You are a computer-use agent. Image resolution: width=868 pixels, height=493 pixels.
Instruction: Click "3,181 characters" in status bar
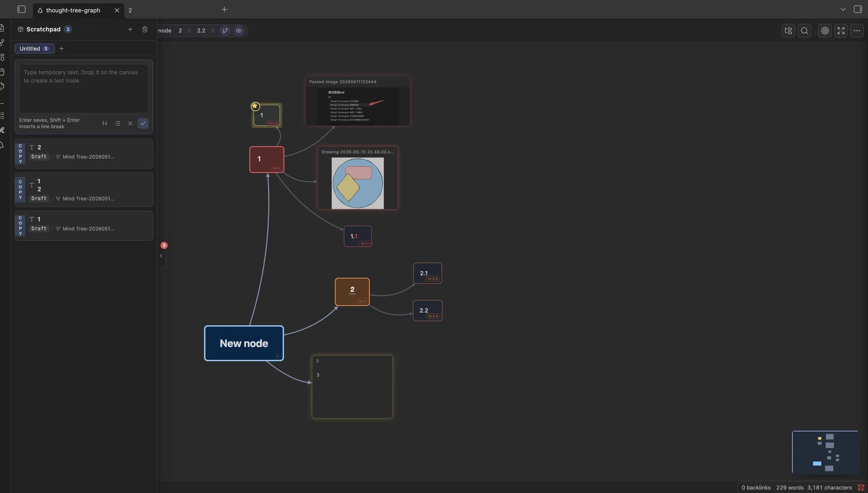click(829, 487)
